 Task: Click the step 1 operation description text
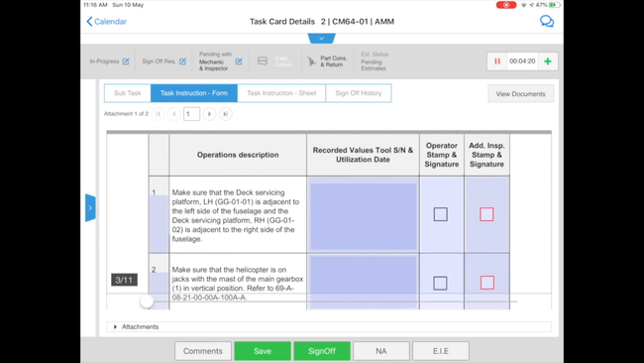pos(236,215)
